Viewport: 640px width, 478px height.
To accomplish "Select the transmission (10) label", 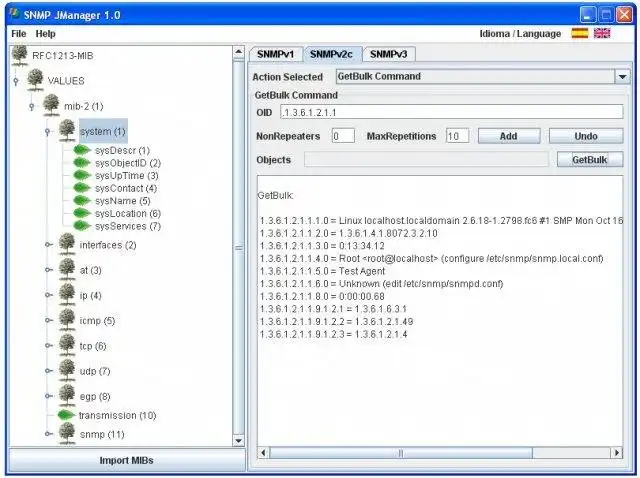I will (x=118, y=415).
